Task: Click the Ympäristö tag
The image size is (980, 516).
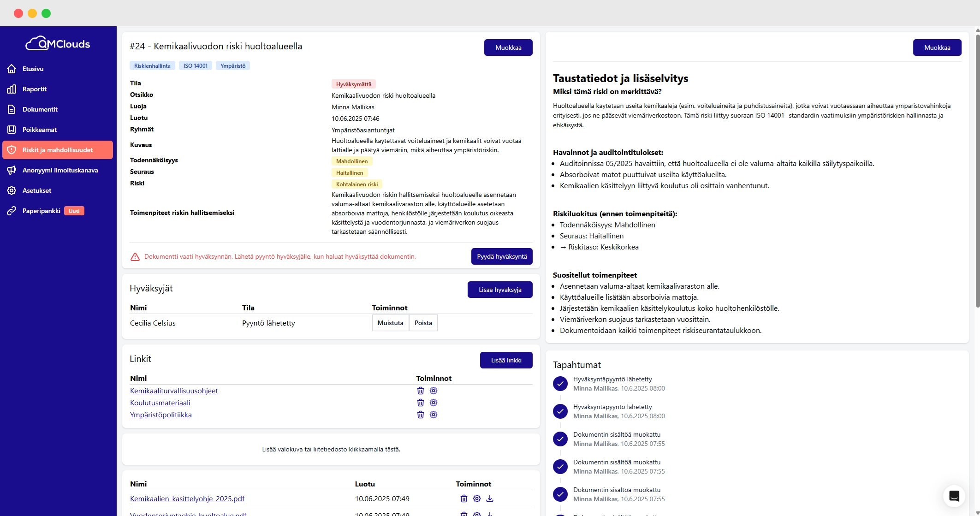Action: click(x=233, y=66)
